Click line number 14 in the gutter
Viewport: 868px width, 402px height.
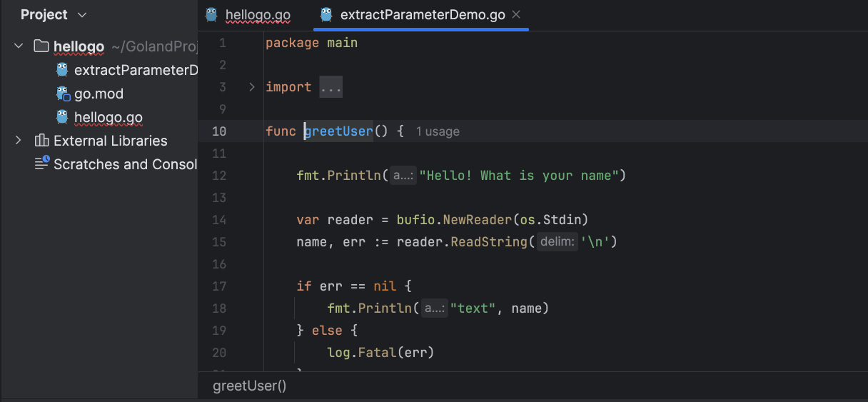pos(219,220)
